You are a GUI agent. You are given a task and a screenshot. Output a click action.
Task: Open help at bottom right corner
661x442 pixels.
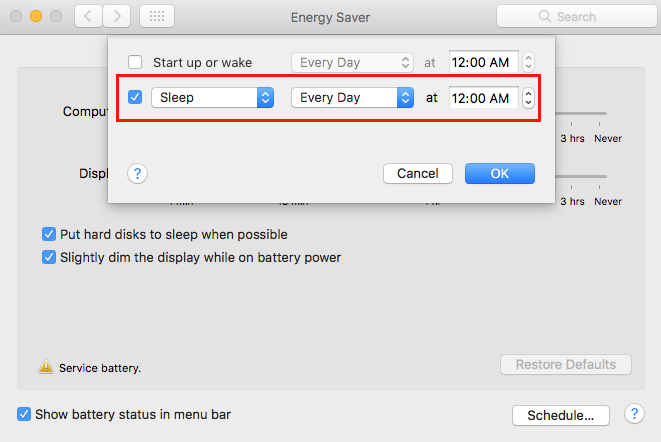[x=634, y=413]
